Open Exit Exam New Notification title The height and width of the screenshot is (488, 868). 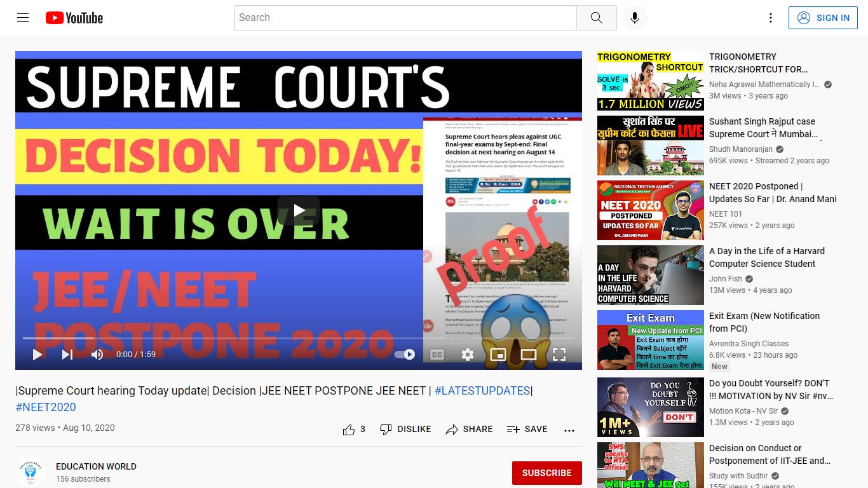click(x=764, y=322)
